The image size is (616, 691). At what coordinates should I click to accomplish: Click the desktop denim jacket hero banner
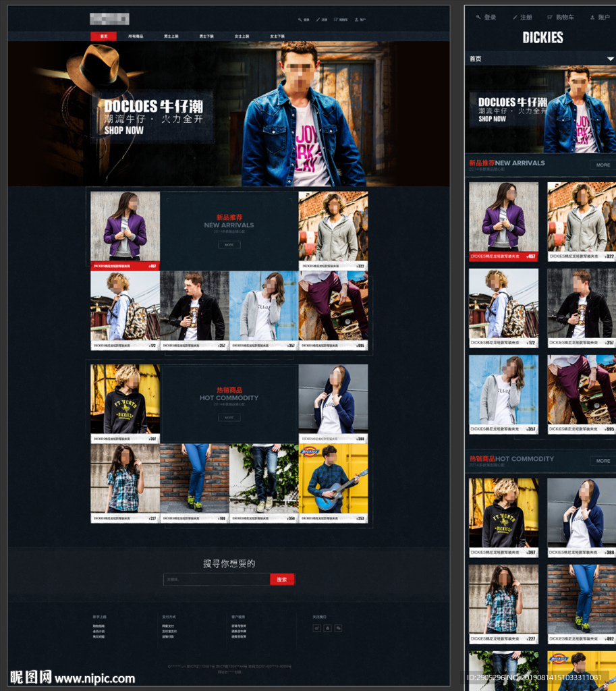229,113
